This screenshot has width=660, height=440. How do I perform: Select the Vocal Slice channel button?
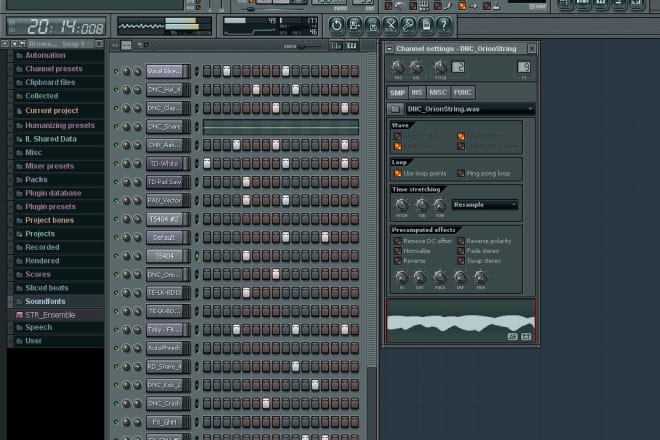(165, 71)
